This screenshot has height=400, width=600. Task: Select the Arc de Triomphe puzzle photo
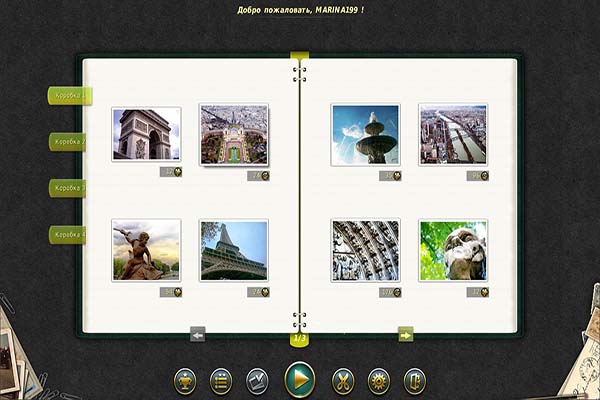click(146, 134)
